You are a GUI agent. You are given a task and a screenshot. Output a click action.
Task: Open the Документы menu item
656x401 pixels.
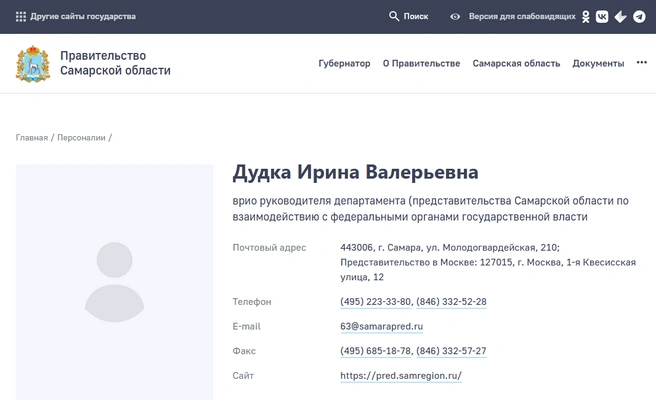598,64
